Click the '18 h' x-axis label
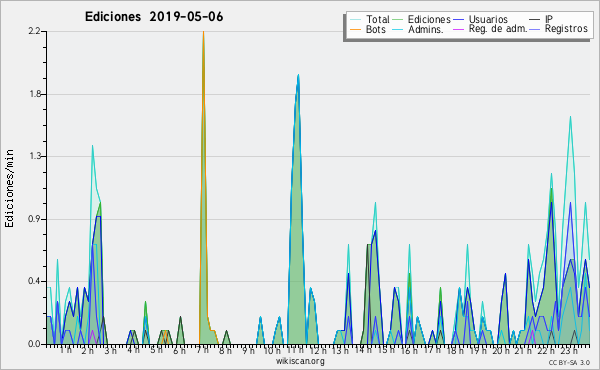600x370 pixels. pos(455,350)
